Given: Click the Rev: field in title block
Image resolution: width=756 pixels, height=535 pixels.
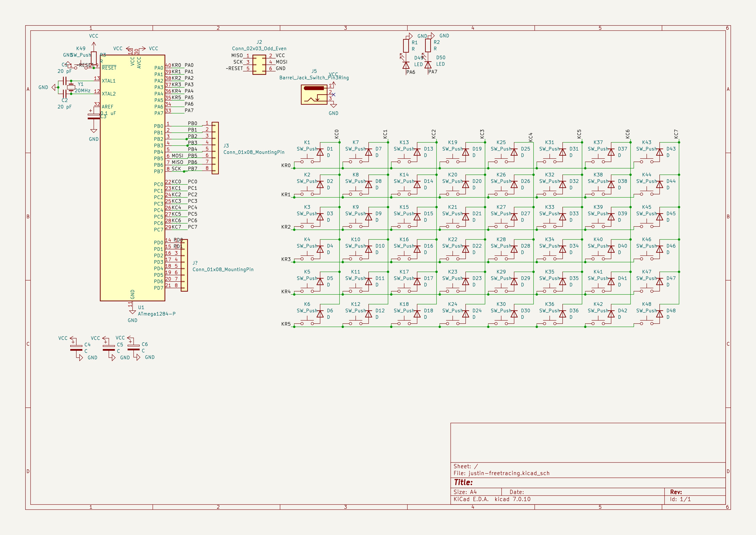Looking at the screenshot, I should click(x=676, y=492).
